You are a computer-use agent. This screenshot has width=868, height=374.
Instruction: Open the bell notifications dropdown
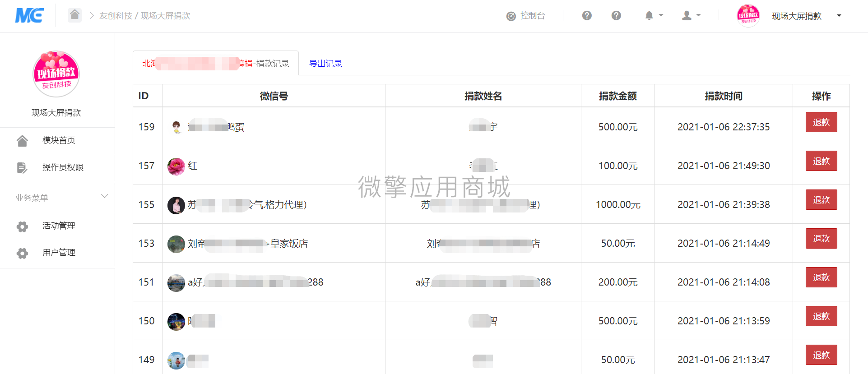(x=654, y=16)
